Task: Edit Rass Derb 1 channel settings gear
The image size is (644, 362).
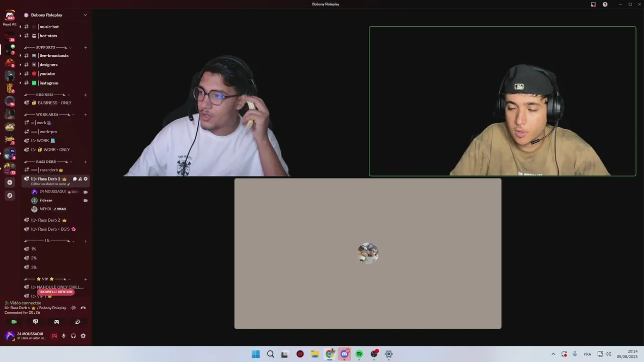Action: point(86,179)
